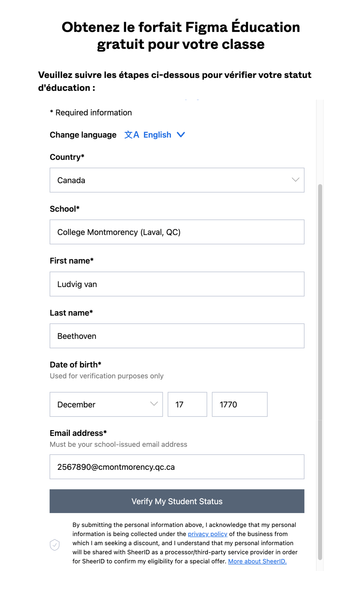
Task: Click the form's vertical scrollbar thumb
Action: point(320,372)
